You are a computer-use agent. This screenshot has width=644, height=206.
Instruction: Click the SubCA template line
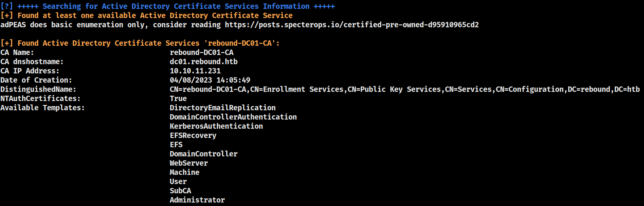[x=181, y=191]
